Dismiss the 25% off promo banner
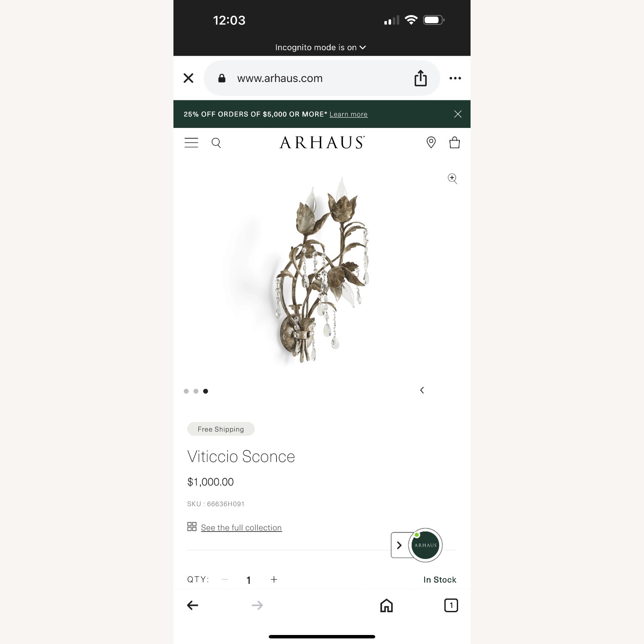Image resolution: width=644 pixels, height=644 pixels. point(458,114)
